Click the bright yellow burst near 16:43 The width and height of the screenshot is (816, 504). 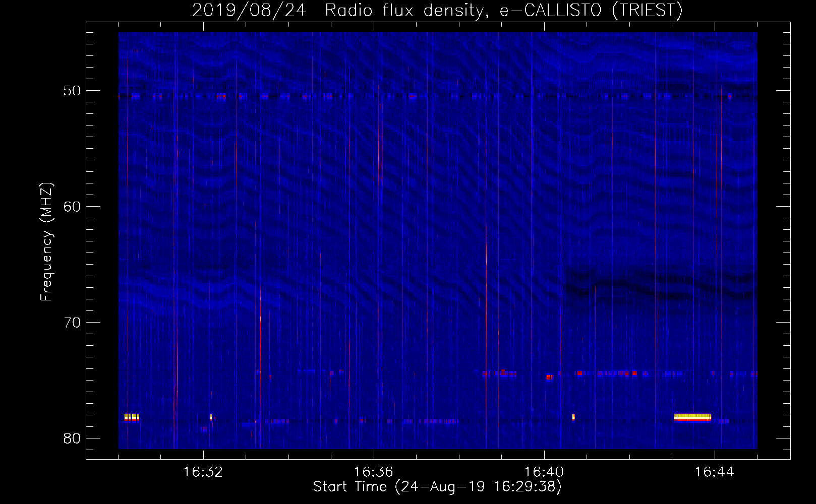pyautogui.click(x=693, y=417)
